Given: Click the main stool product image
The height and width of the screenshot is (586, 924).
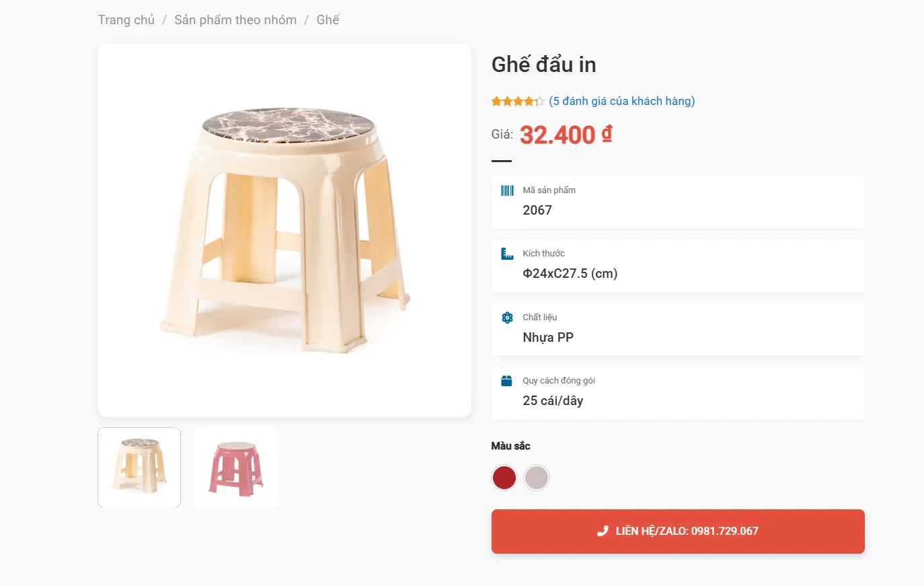Looking at the screenshot, I should point(284,231).
